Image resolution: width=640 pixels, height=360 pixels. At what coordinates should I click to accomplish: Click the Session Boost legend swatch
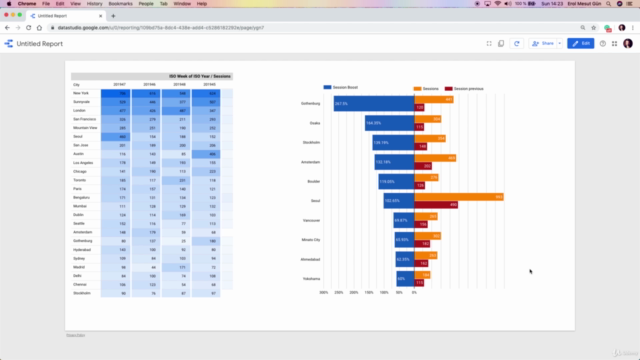pyautogui.click(x=327, y=87)
